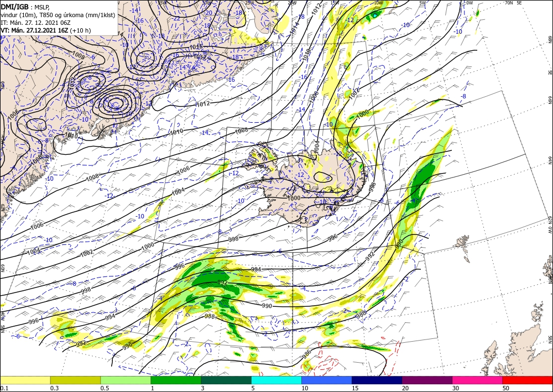
Task: Click the '66N' latitude label
Action: tap(550, 100)
